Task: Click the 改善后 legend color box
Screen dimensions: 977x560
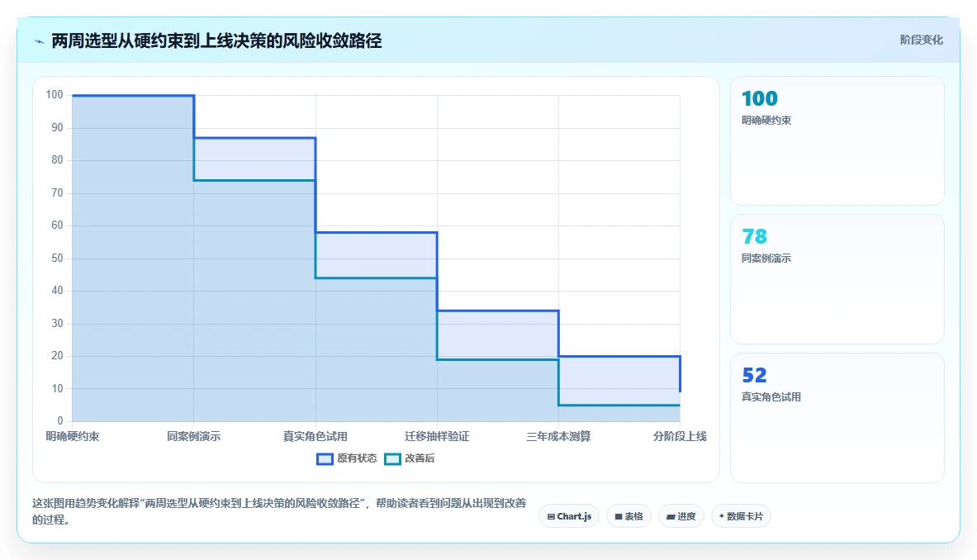Action: pyautogui.click(x=392, y=459)
